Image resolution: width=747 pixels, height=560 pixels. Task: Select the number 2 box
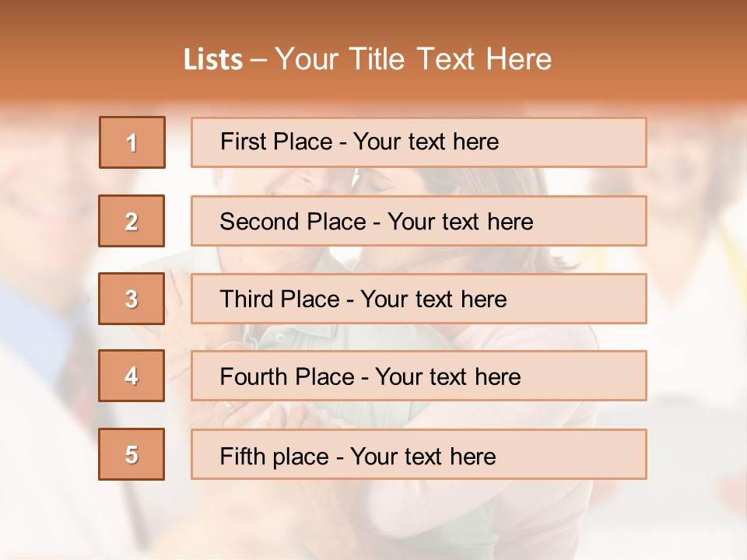click(x=132, y=221)
